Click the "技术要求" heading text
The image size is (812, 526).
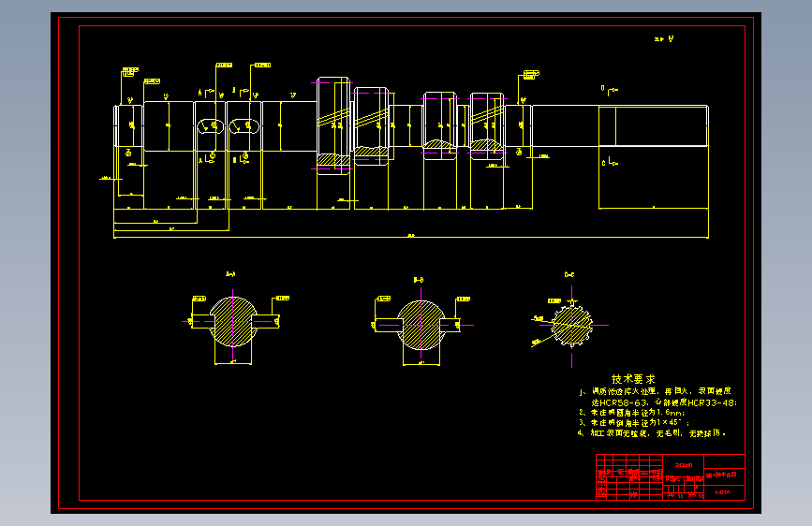pos(633,379)
